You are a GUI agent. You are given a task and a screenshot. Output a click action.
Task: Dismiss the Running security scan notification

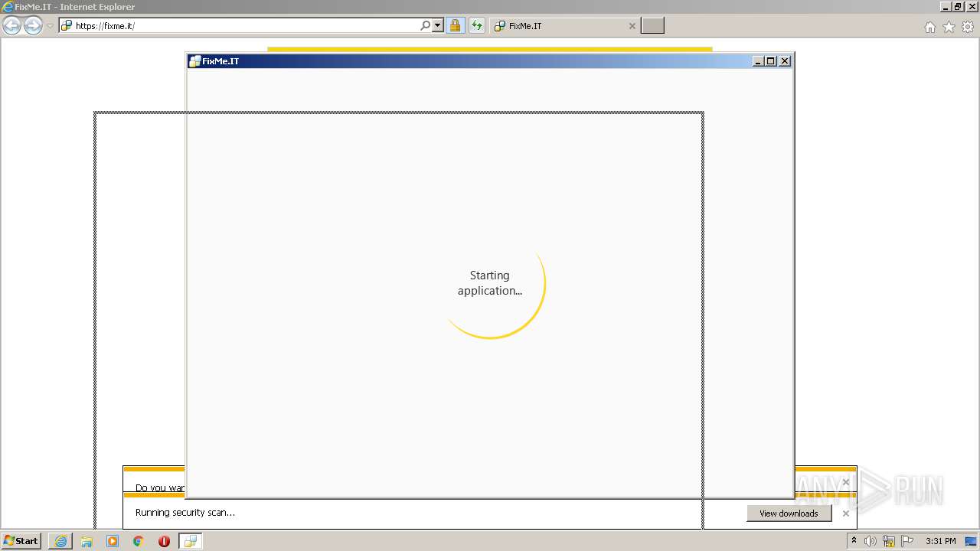(x=846, y=514)
